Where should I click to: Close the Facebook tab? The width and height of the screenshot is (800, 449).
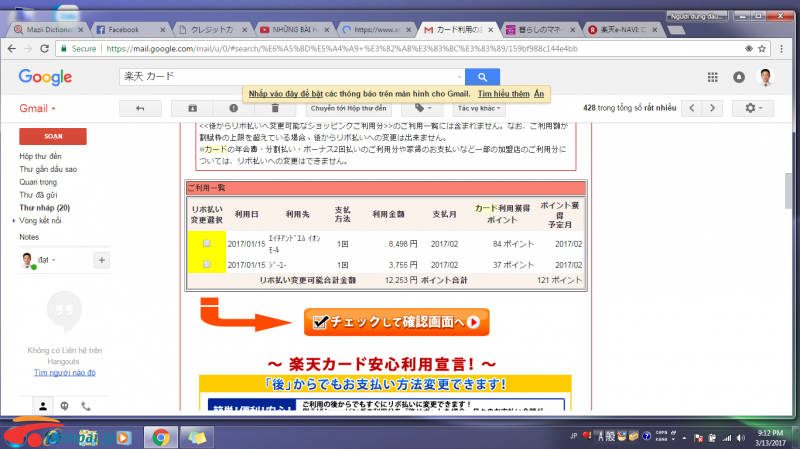163,30
